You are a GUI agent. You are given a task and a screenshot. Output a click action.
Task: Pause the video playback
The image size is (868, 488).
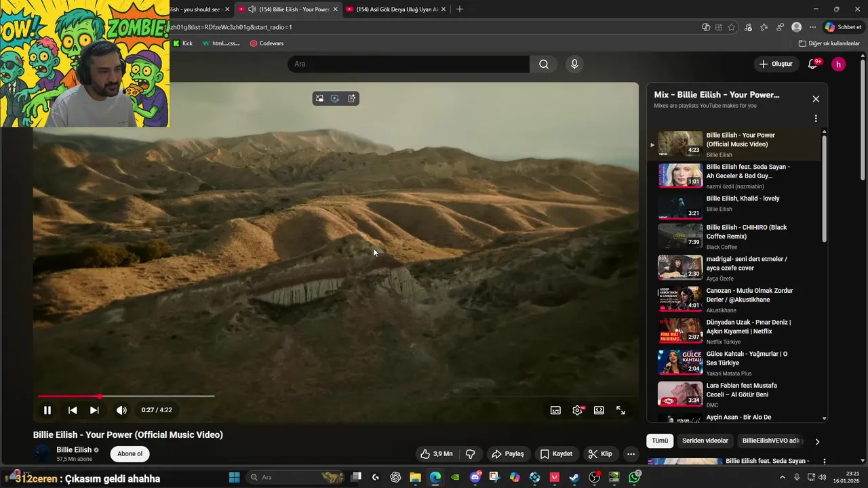[x=47, y=410]
